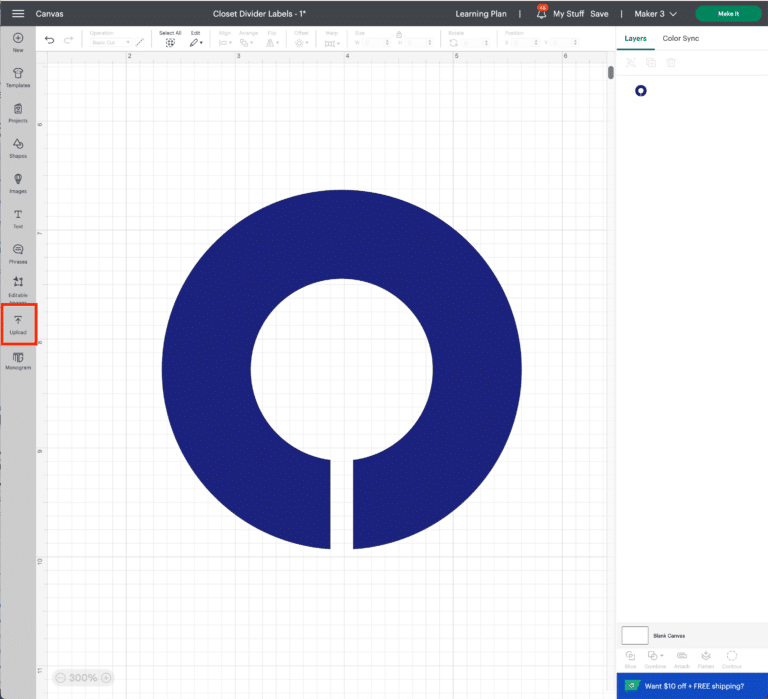
Task: Select the blue ring layer thumbnail
Action: (641, 91)
